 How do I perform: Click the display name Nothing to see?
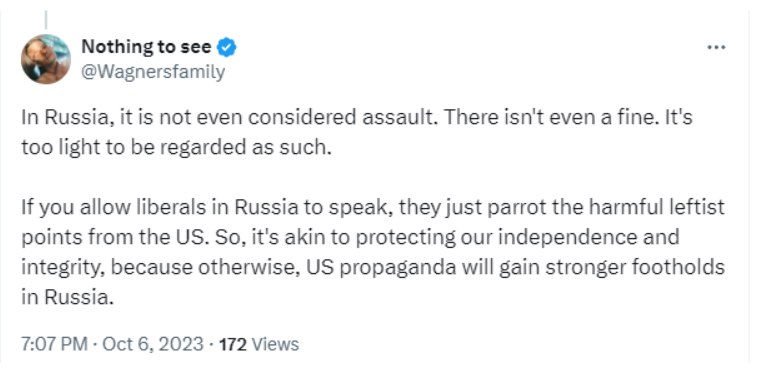tap(146, 47)
